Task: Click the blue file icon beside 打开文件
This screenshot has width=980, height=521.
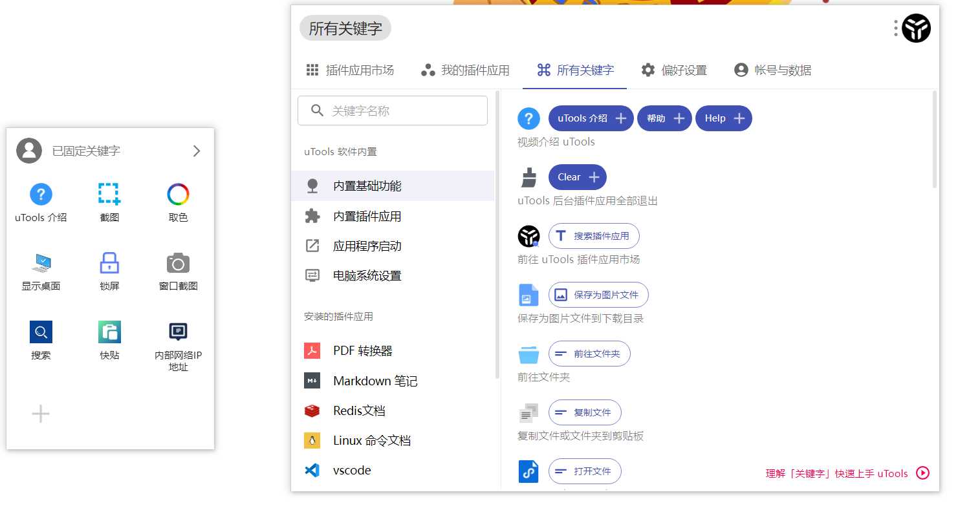Action: click(528, 471)
